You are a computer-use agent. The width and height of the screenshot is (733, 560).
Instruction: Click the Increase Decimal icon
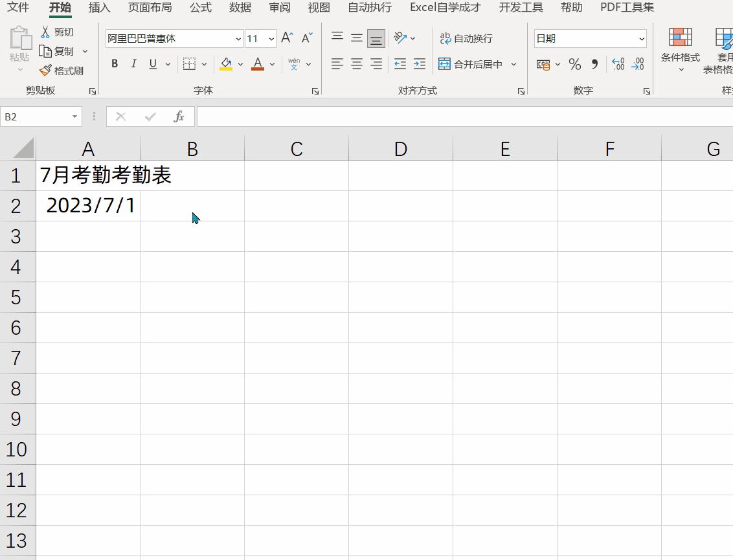click(618, 64)
